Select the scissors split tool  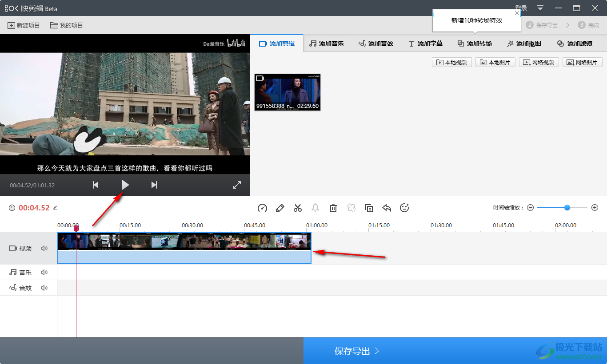click(x=298, y=208)
